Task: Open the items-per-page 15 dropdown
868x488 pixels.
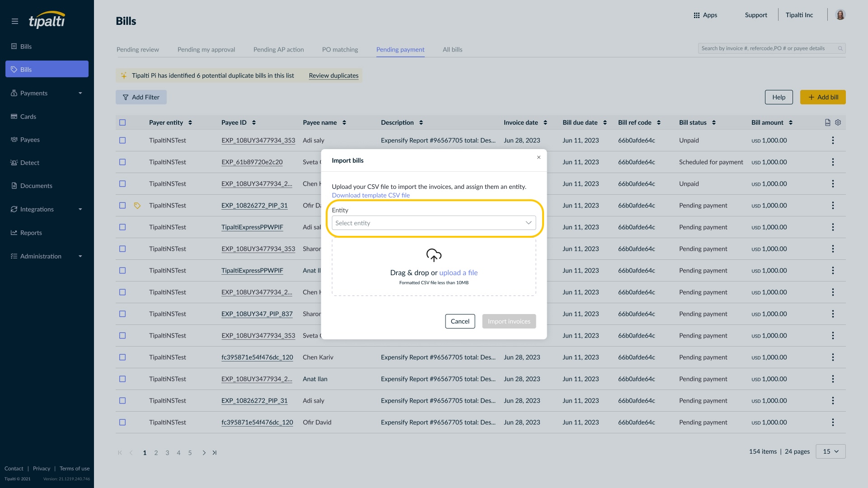Action: tap(830, 451)
